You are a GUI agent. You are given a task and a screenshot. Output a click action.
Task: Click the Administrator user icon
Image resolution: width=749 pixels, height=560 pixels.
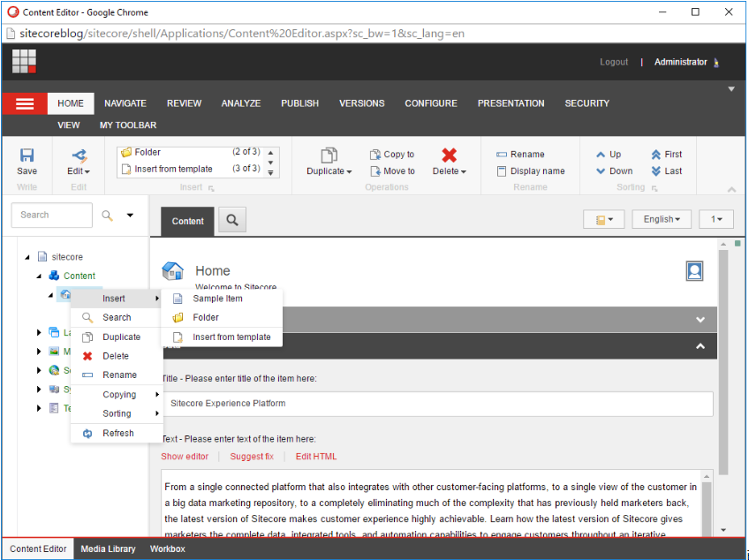coord(716,63)
